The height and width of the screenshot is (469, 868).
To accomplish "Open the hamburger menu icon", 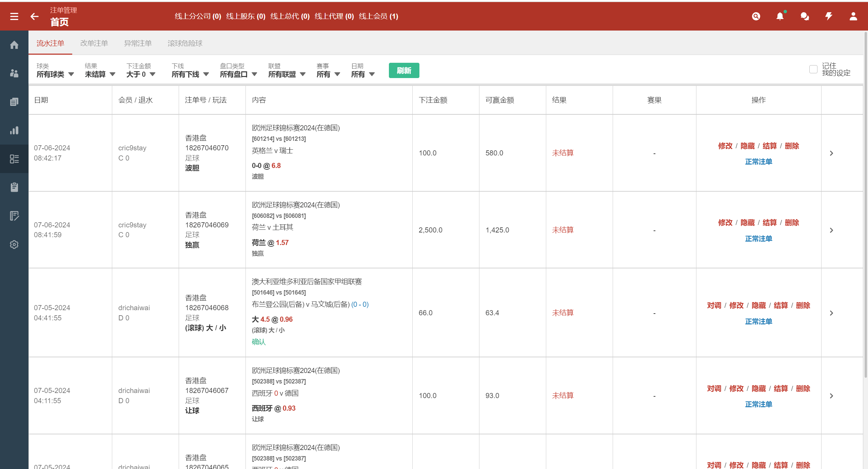I will (14, 16).
